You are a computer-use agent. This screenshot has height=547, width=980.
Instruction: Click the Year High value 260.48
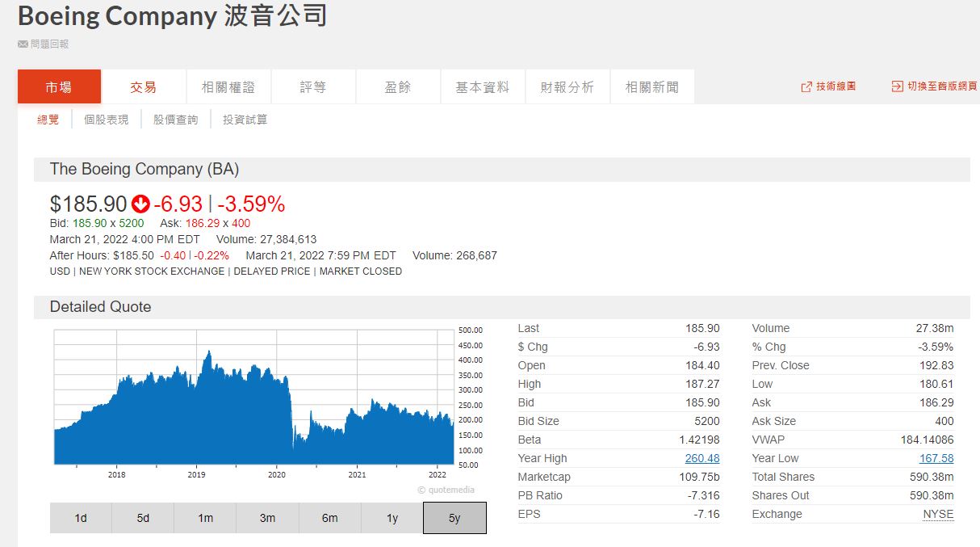(701, 458)
